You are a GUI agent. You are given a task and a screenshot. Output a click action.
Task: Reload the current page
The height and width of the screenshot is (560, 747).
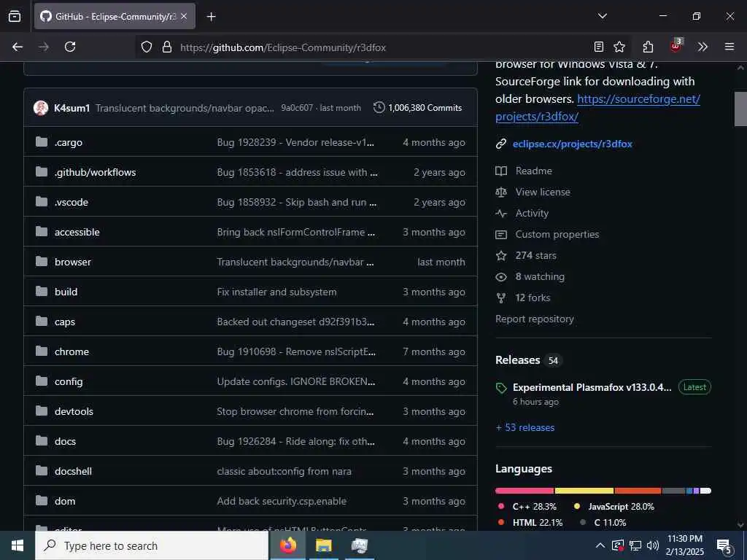pyautogui.click(x=70, y=47)
